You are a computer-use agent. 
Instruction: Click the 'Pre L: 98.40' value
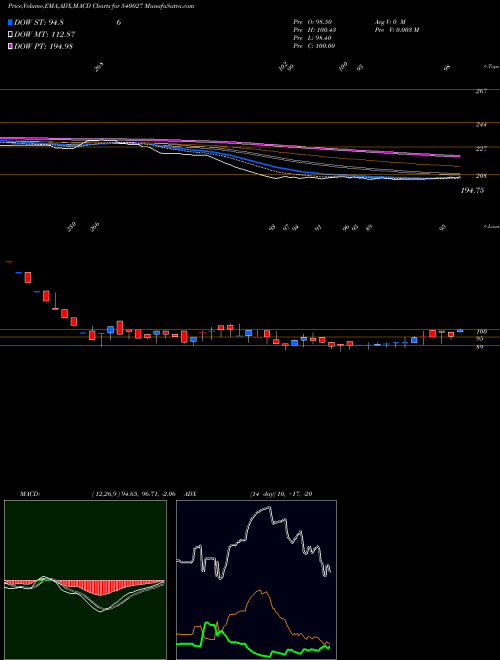coord(314,38)
